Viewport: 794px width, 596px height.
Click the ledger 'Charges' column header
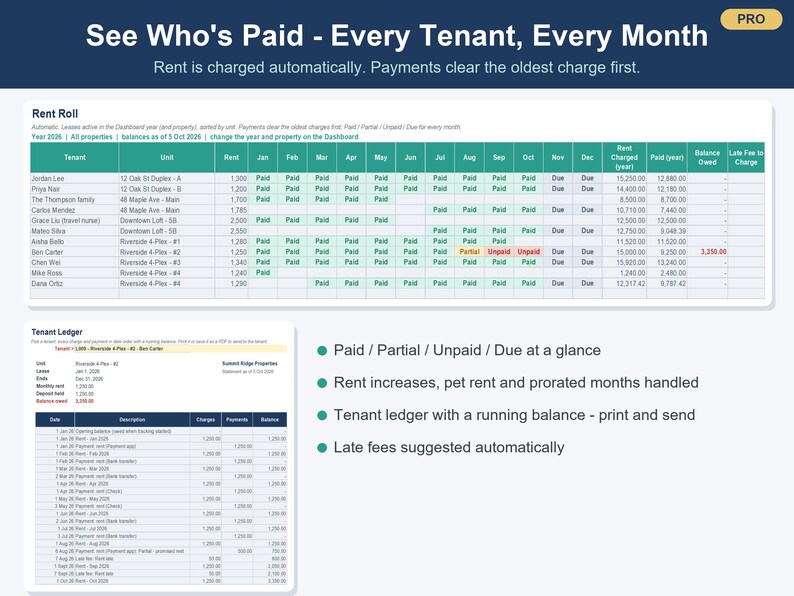pyautogui.click(x=206, y=420)
